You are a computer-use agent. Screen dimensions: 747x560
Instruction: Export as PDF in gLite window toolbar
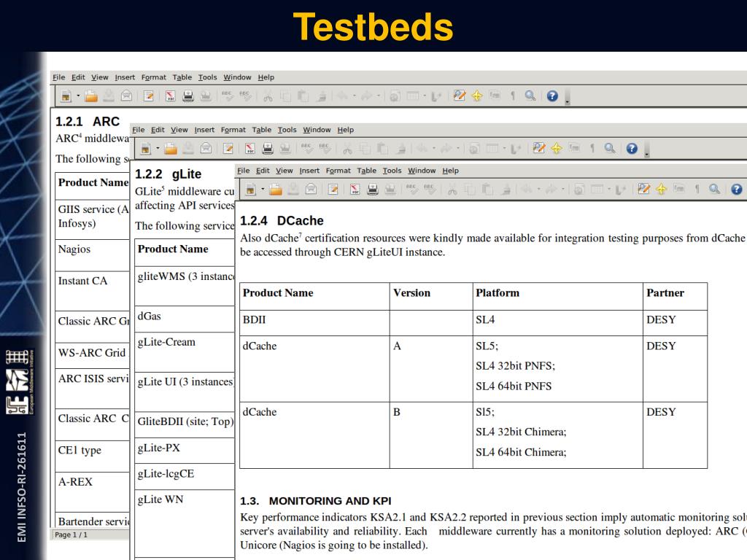[249, 149]
